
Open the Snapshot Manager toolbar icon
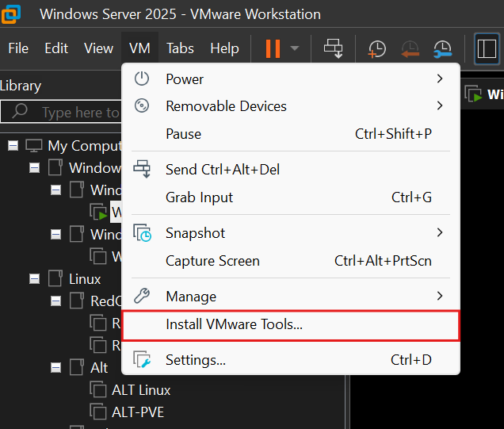pyautogui.click(x=443, y=48)
